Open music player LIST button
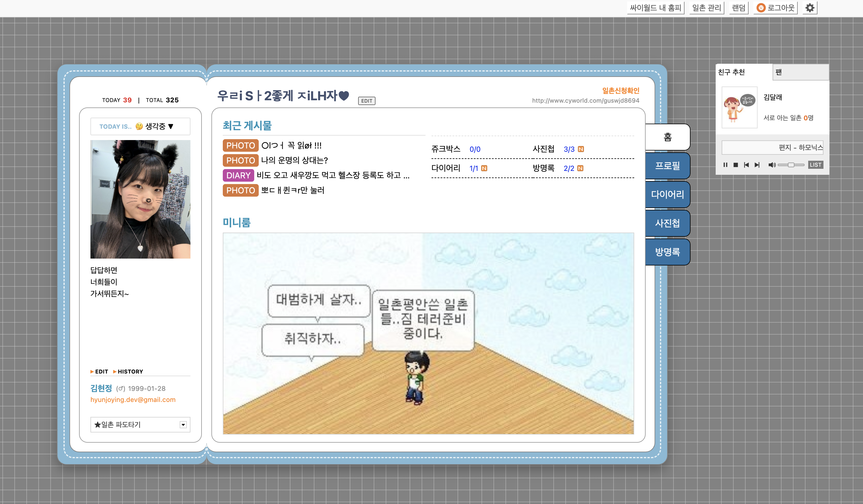 pyautogui.click(x=815, y=165)
